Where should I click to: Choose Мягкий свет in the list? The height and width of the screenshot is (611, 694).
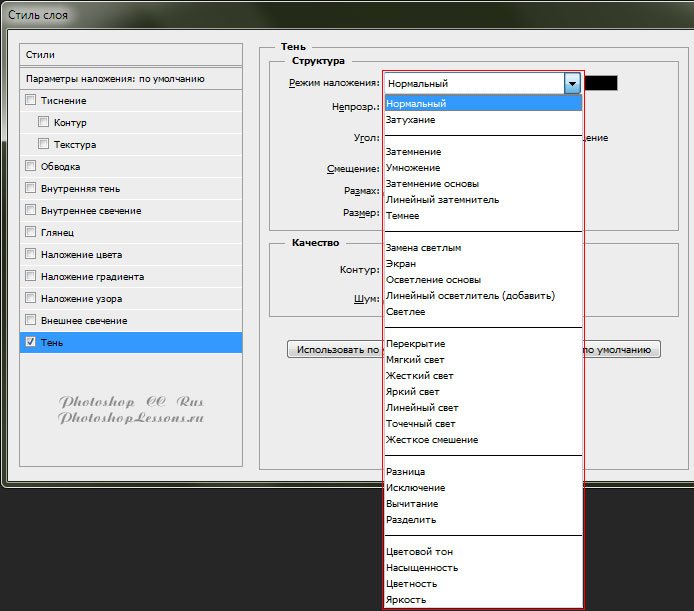418,360
